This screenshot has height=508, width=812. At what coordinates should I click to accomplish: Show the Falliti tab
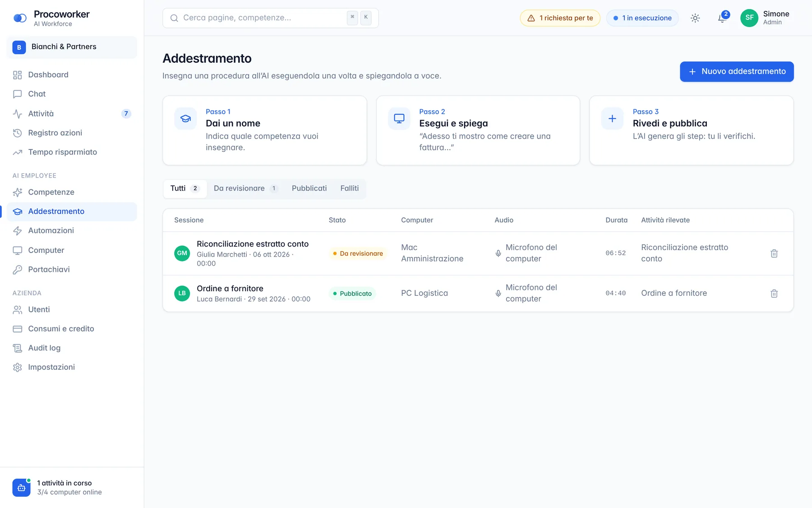coord(350,189)
